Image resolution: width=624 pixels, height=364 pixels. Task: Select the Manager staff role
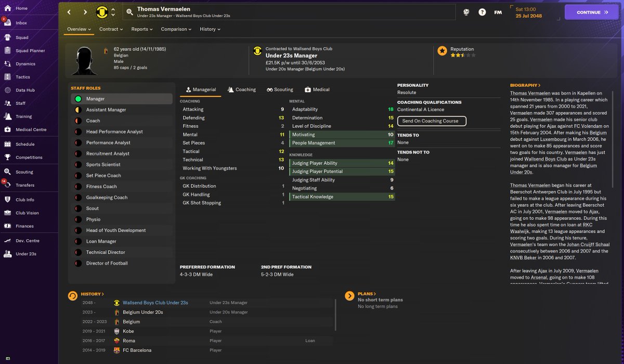[x=122, y=99]
